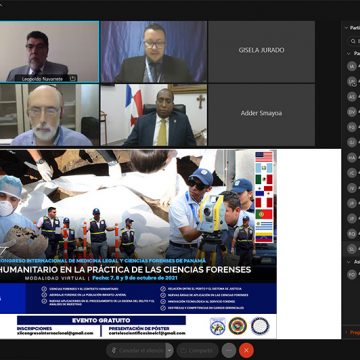
Task: Select the JV participant avatar
Action: click(352, 188)
